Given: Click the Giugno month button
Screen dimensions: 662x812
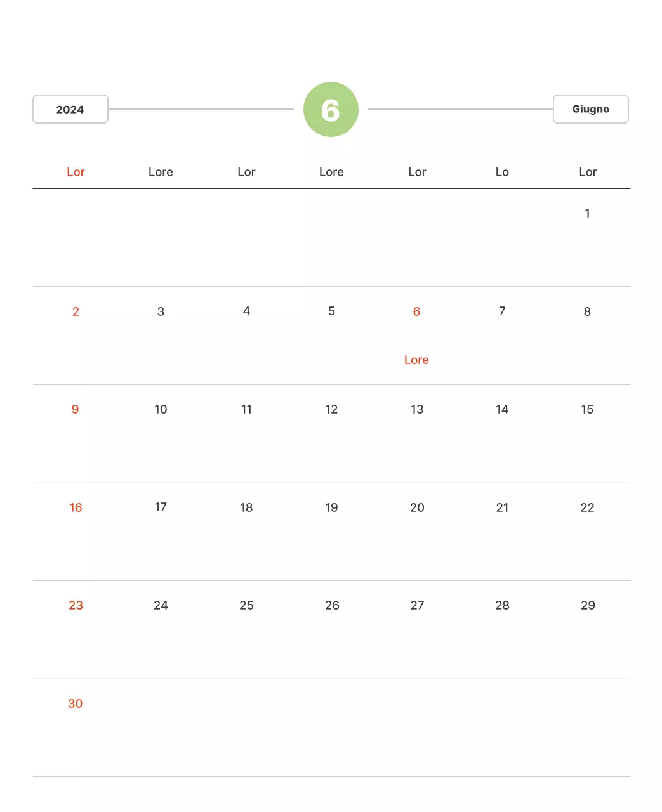Looking at the screenshot, I should coord(590,109).
